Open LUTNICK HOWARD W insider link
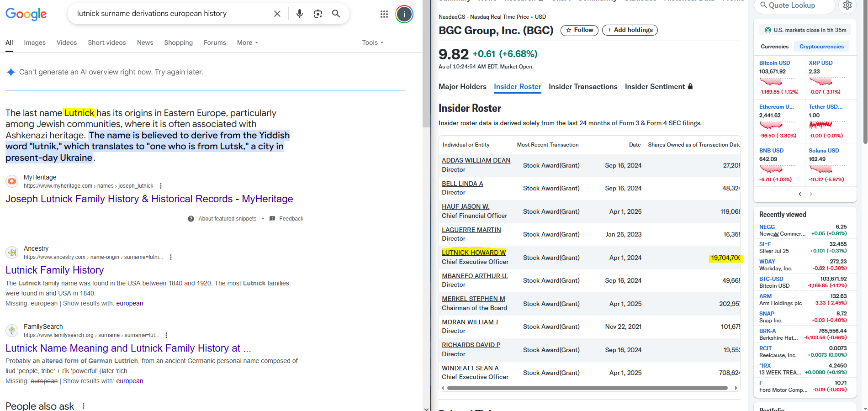Screen dimensions: 868x411 (474, 253)
